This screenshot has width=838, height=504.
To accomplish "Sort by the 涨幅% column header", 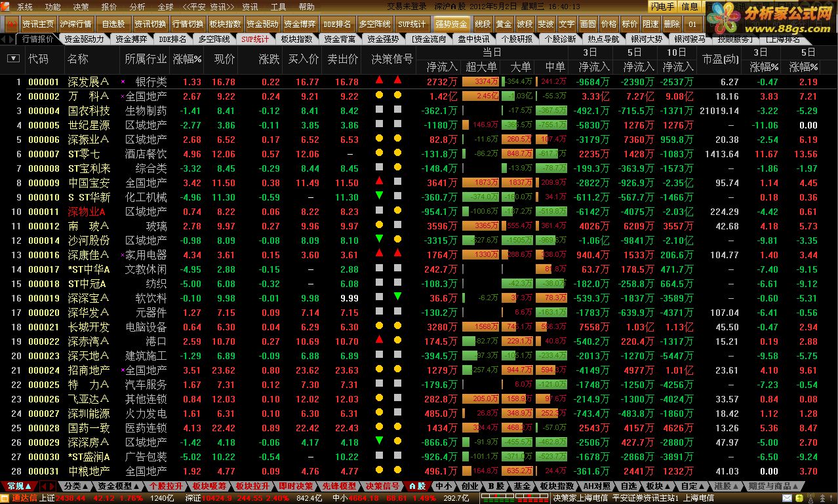I will 187,59.
